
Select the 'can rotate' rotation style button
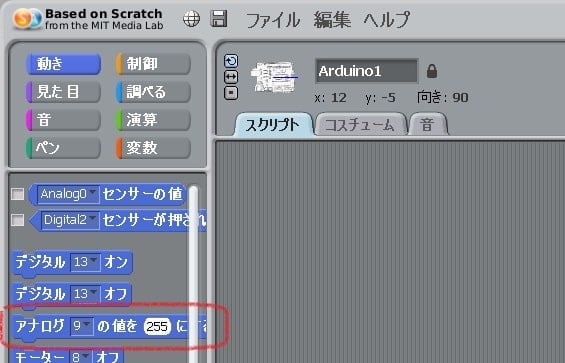click(231, 61)
